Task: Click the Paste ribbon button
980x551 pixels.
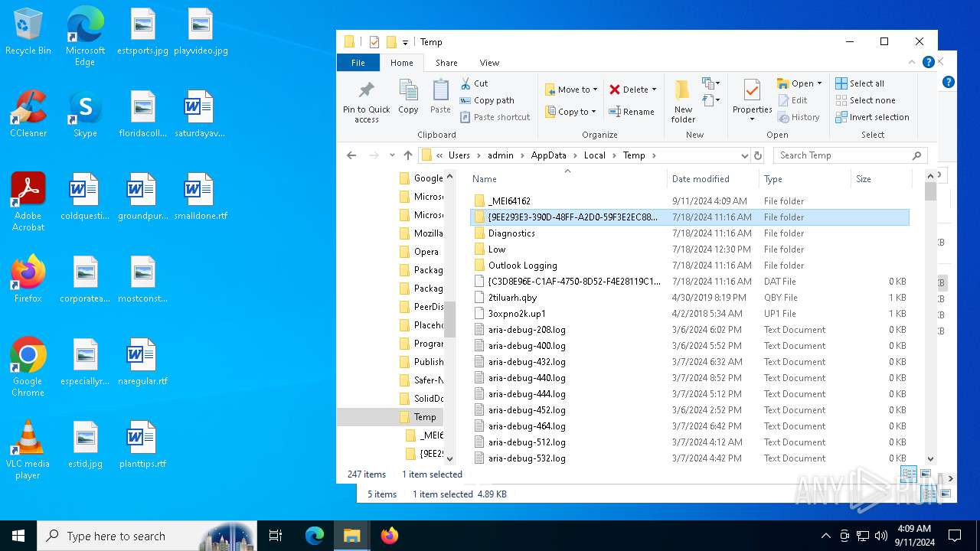Action: (x=440, y=97)
